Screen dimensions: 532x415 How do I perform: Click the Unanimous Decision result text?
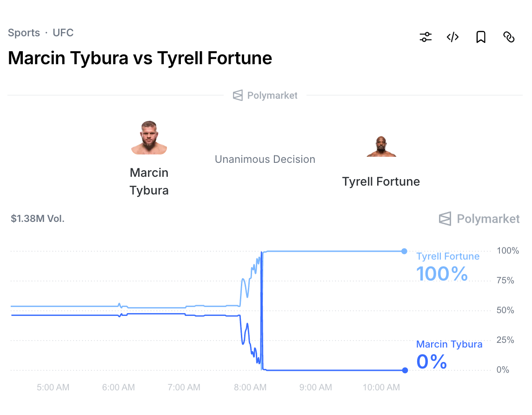click(265, 159)
